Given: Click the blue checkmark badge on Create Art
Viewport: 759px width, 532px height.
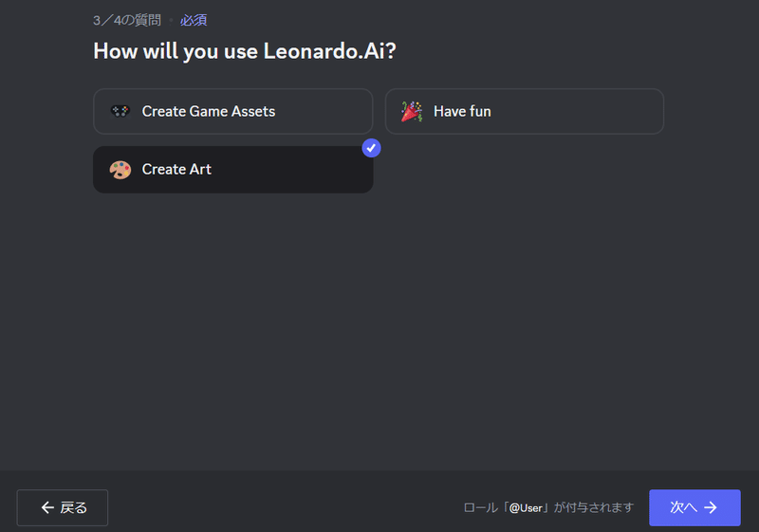Looking at the screenshot, I should point(371,148).
